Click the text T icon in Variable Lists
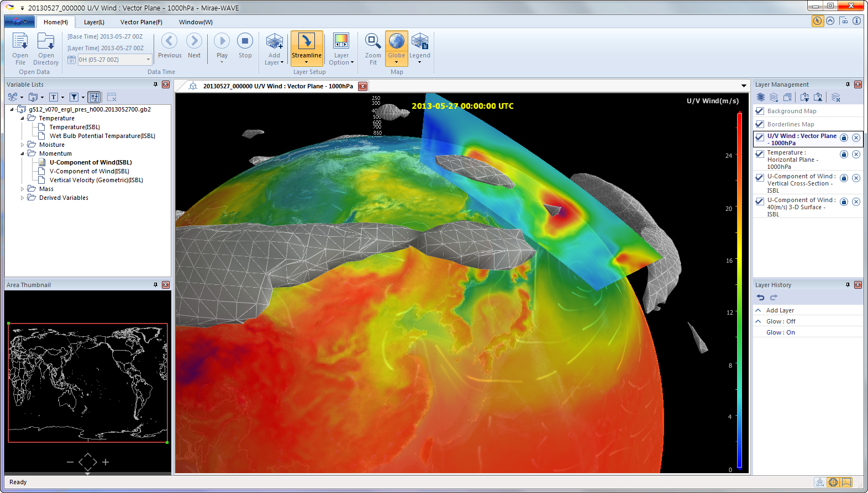 54,97
